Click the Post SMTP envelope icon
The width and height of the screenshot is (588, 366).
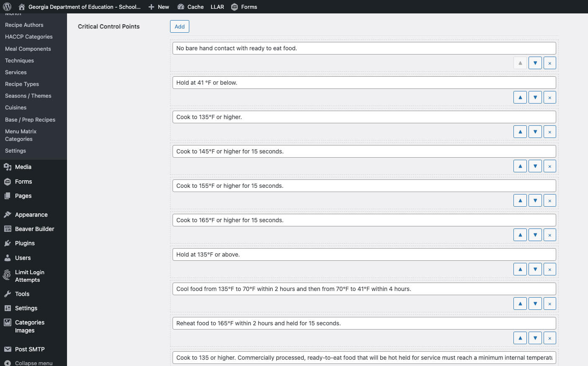[7, 349]
